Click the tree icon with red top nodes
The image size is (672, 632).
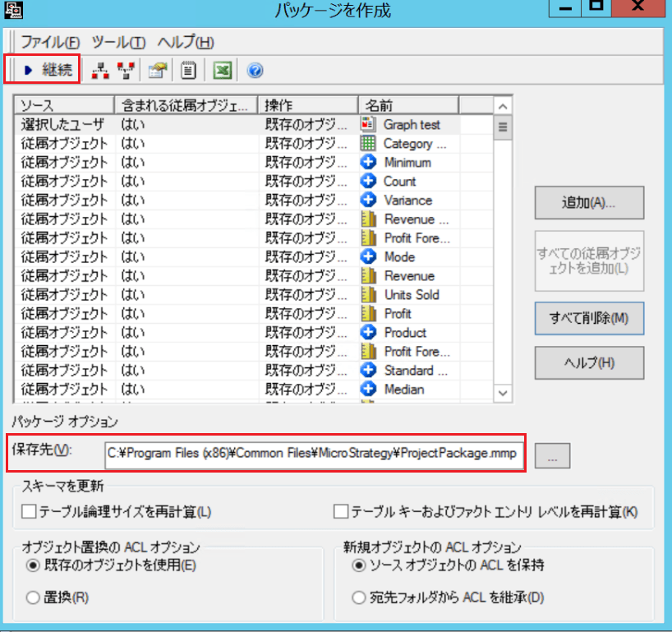coord(126,71)
